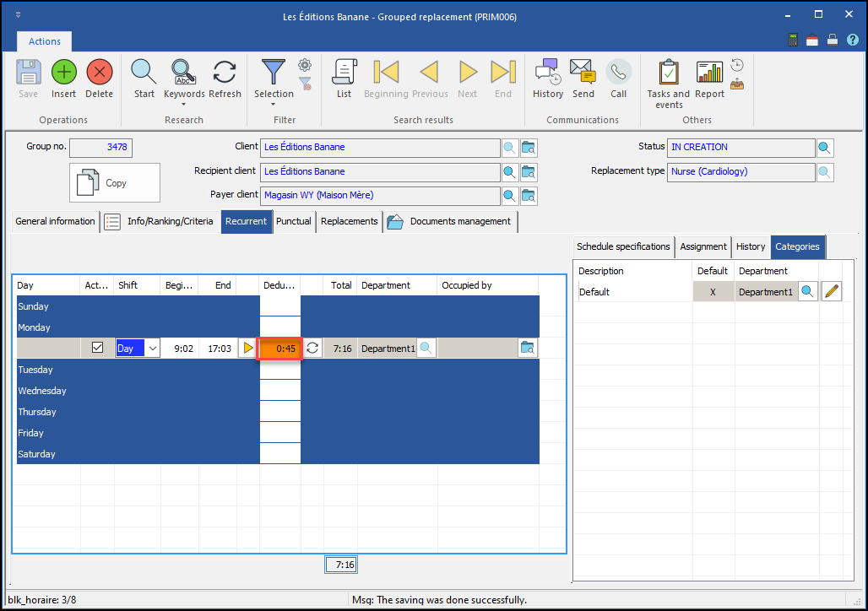Go to Previous search result

click(430, 72)
